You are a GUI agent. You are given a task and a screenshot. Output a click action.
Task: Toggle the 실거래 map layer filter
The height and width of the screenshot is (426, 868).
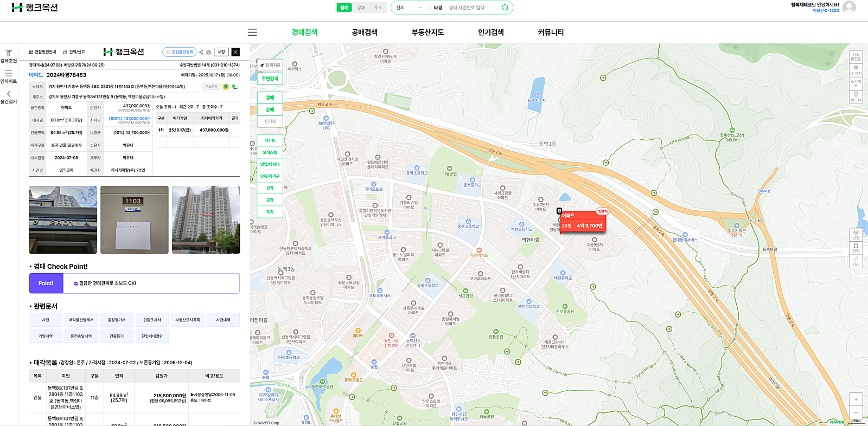coord(270,121)
